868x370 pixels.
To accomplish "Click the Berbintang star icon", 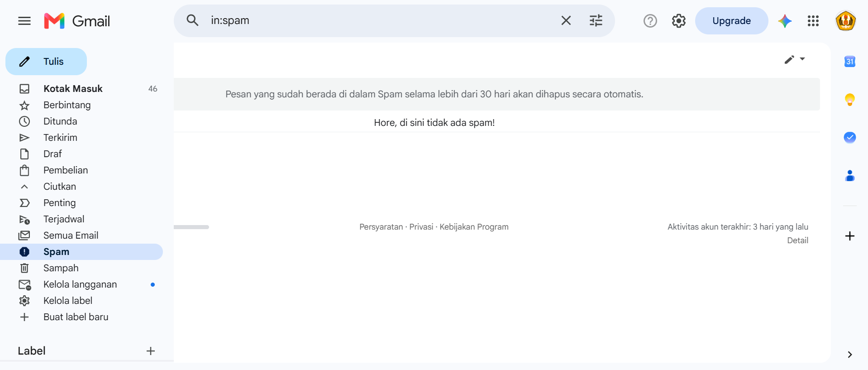I will 24,106.
